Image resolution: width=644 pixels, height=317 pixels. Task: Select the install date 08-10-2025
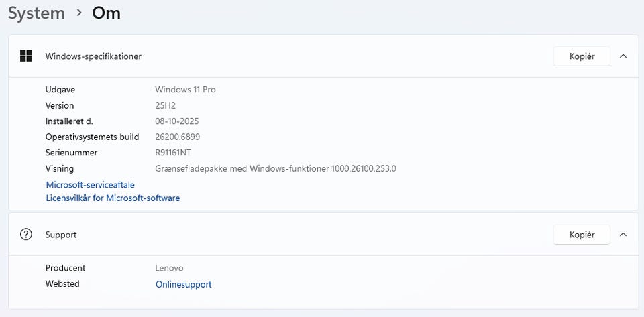click(x=177, y=121)
